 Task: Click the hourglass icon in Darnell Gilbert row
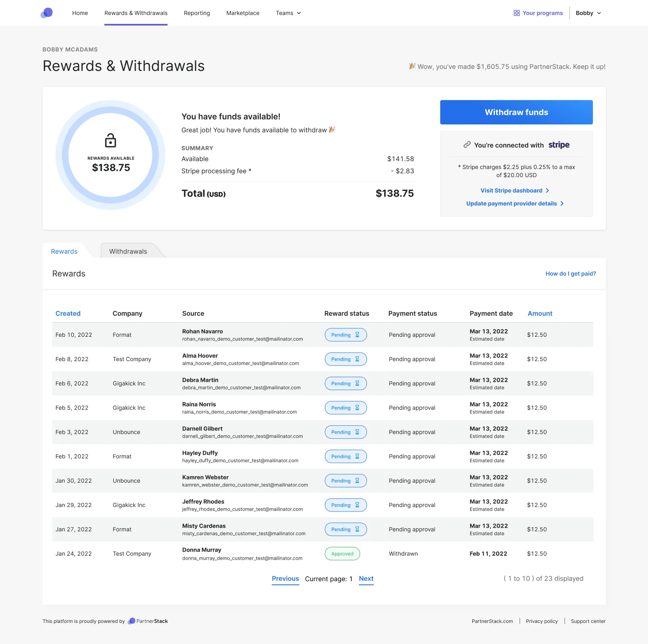tap(357, 432)
